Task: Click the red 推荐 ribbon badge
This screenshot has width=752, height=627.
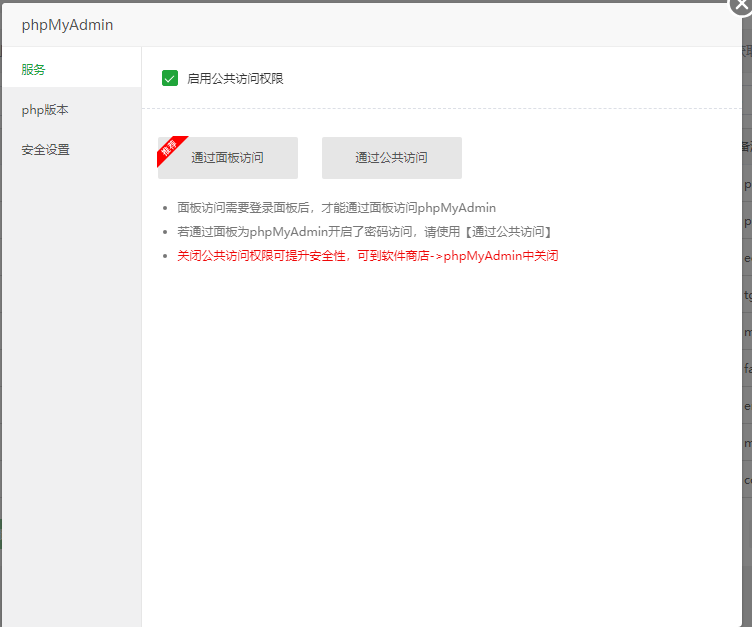Action: 169,147
